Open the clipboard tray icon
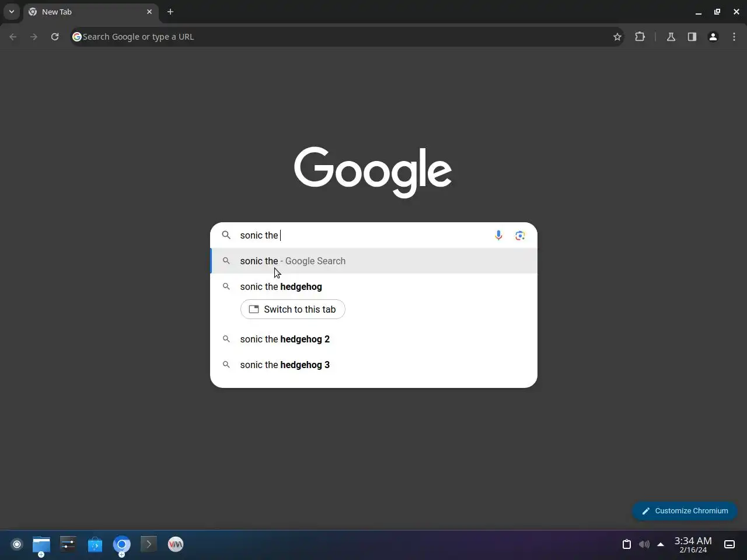 [627, 544]
